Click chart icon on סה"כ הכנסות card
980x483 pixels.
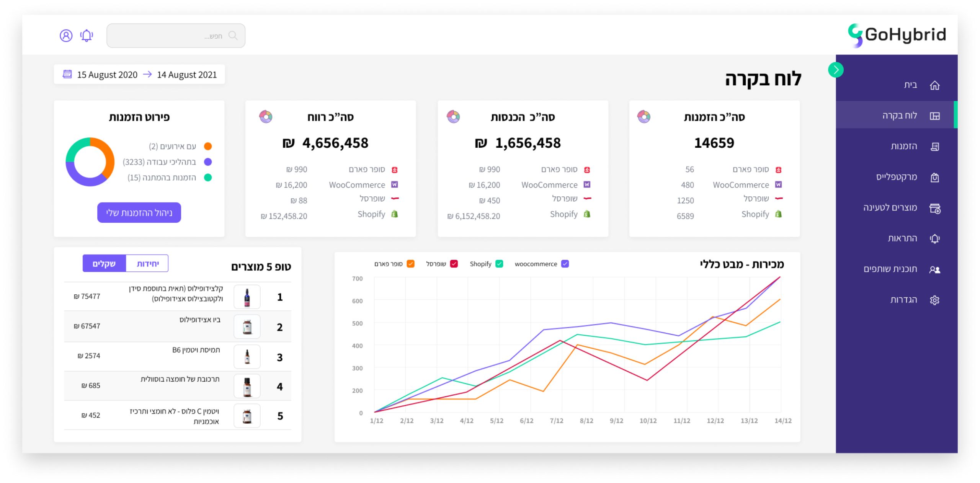453,116
